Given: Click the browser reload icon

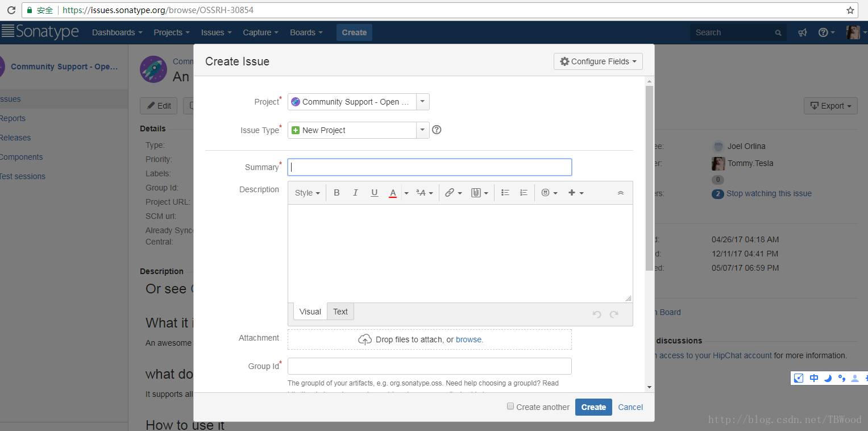Looking at the screenshot, I should click(11, 10).
